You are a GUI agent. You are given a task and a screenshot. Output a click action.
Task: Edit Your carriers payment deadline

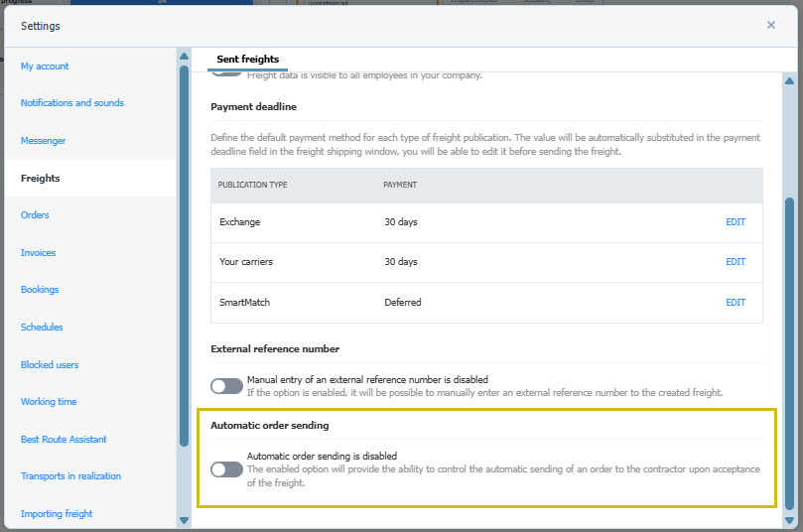pyautogui.click(x=735, y=262)
